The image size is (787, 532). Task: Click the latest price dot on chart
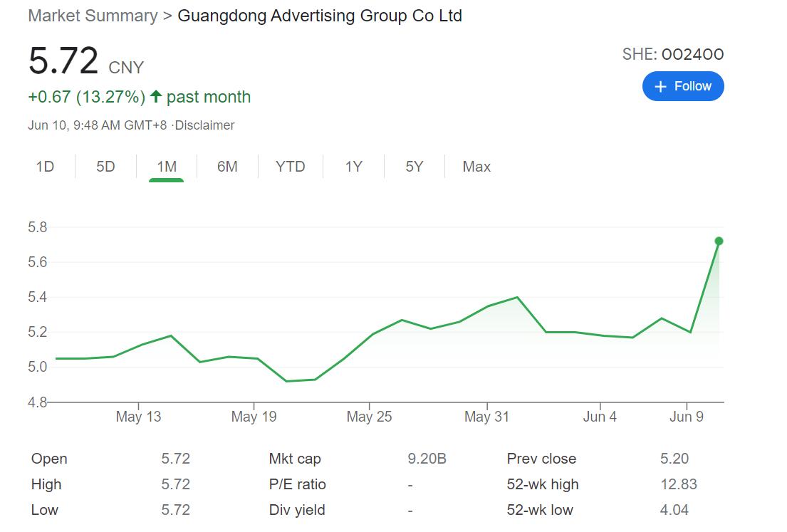(719, 241)
